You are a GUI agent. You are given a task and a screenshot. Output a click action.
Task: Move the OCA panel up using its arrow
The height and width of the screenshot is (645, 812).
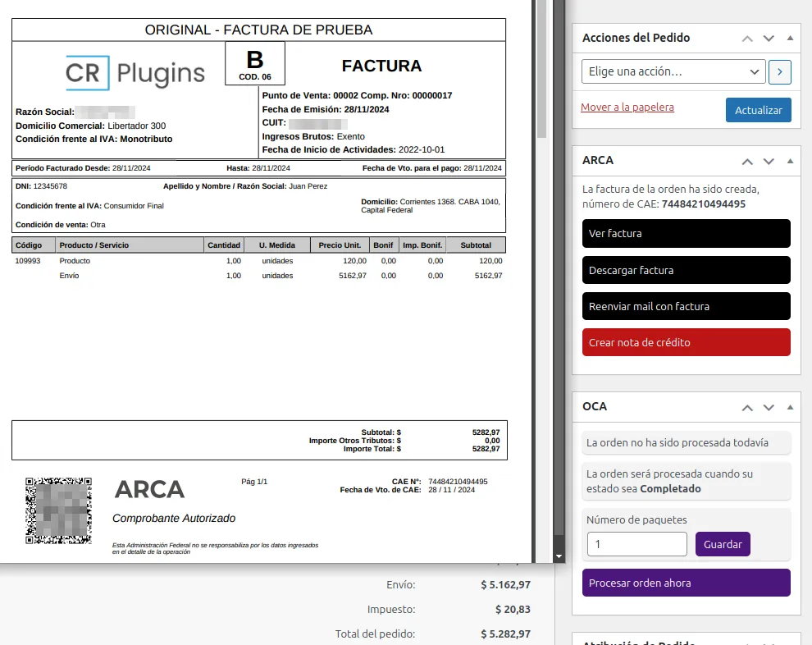point(747,406)
